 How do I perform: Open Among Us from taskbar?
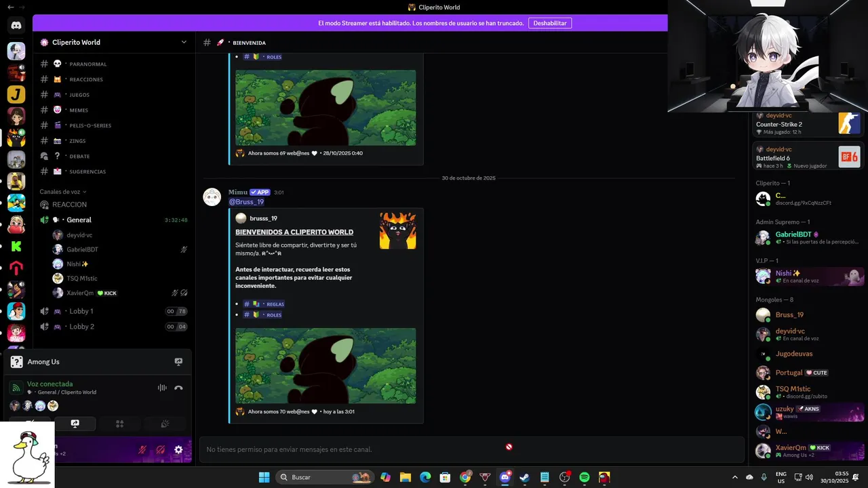pyautogui.click(x=604, y=477)
